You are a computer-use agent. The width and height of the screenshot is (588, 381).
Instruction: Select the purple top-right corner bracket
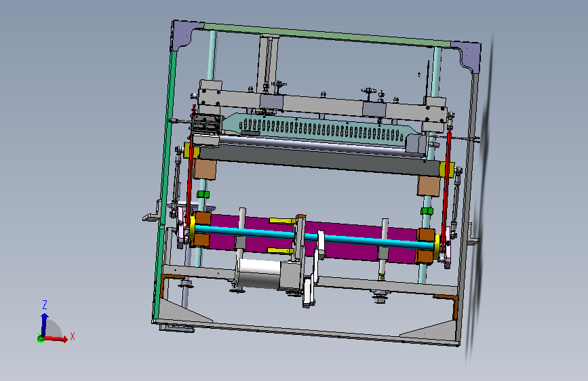pyautogui.click(x=469, y=55)
